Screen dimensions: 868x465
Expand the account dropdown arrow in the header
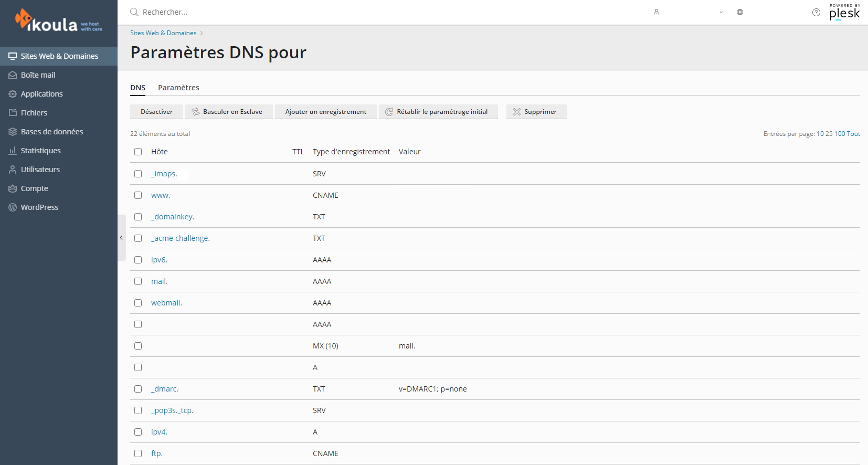click(x=721, y=12)
